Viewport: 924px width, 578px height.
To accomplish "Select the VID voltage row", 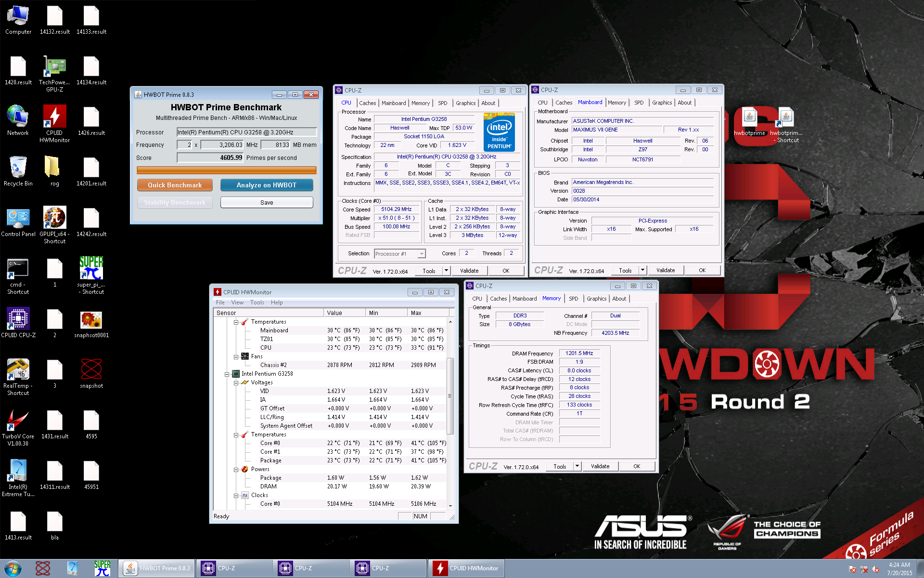I will [x=331, y=391].
